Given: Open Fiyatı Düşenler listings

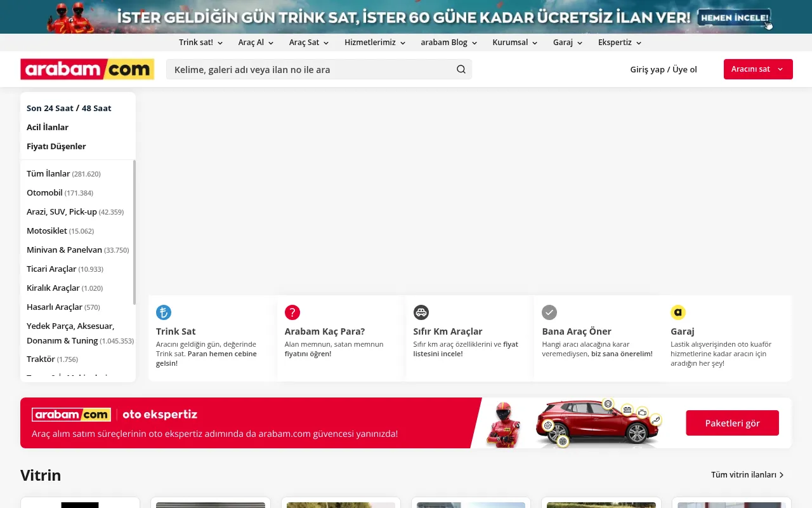Looking at the screenshot, I should [x=56, y=146].
